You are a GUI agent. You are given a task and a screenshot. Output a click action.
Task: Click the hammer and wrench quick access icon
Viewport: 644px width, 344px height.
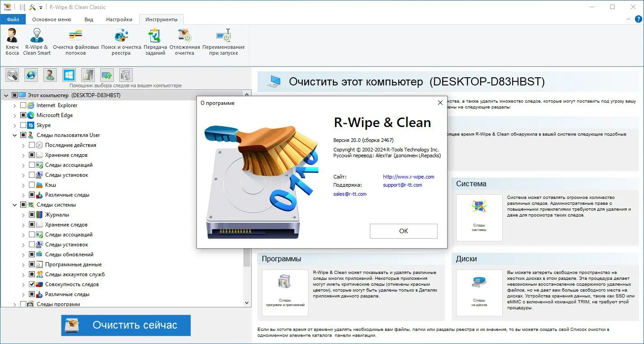click(33, 7)
